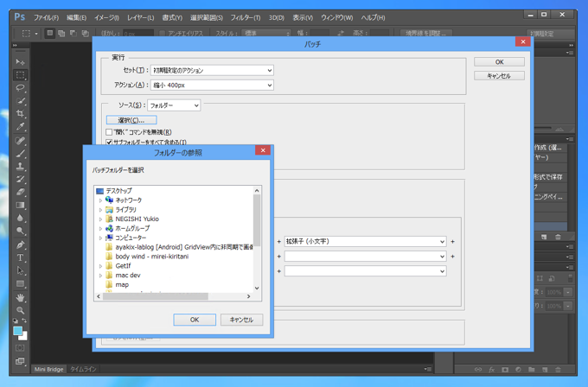The image size is (588, 387).
Task: Select the Dodge tool
Action: (20, 231)
